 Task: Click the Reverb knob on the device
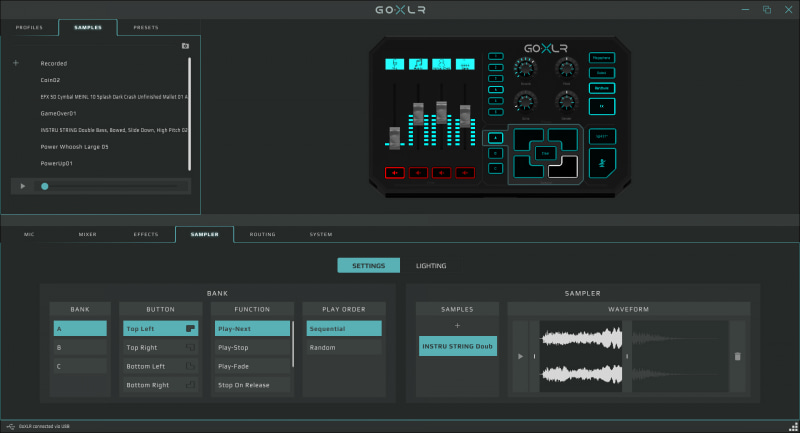pos(525,68)
